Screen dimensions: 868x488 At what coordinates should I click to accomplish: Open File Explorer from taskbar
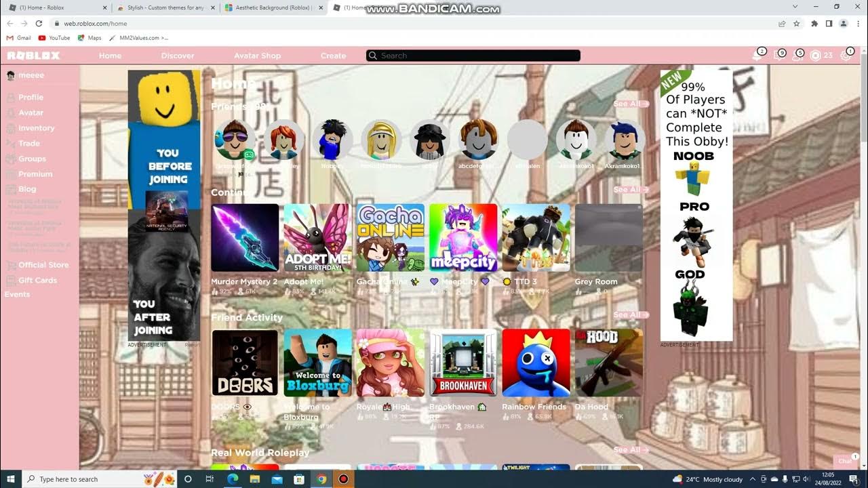coord(254,479)
